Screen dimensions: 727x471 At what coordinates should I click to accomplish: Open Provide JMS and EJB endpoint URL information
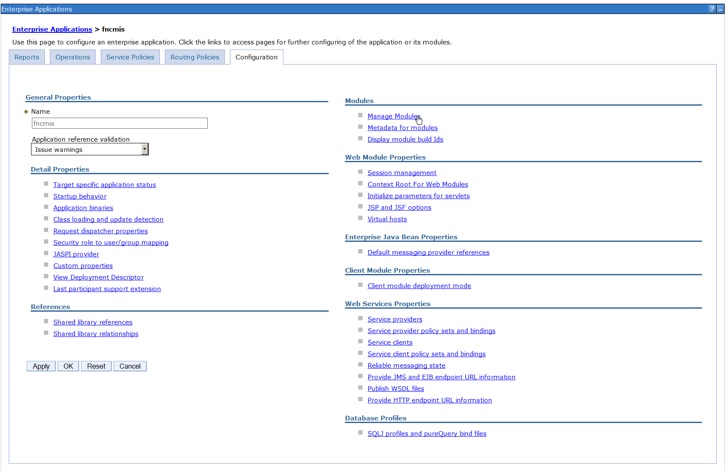click(x=441, y=377)
